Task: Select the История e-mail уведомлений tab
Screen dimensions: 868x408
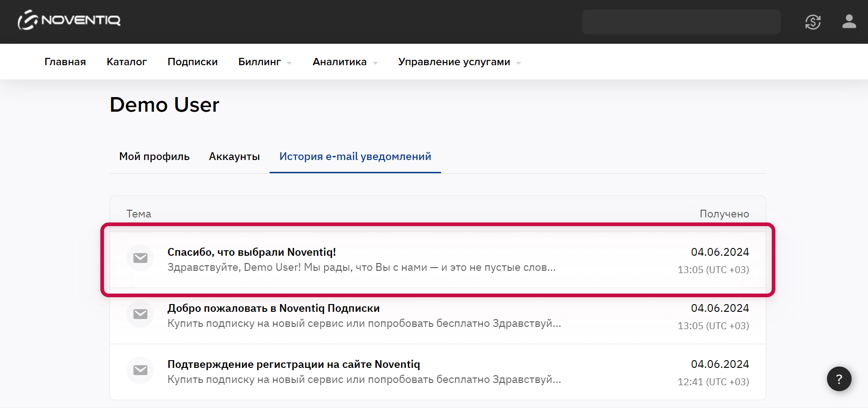Action: [355, 156]
